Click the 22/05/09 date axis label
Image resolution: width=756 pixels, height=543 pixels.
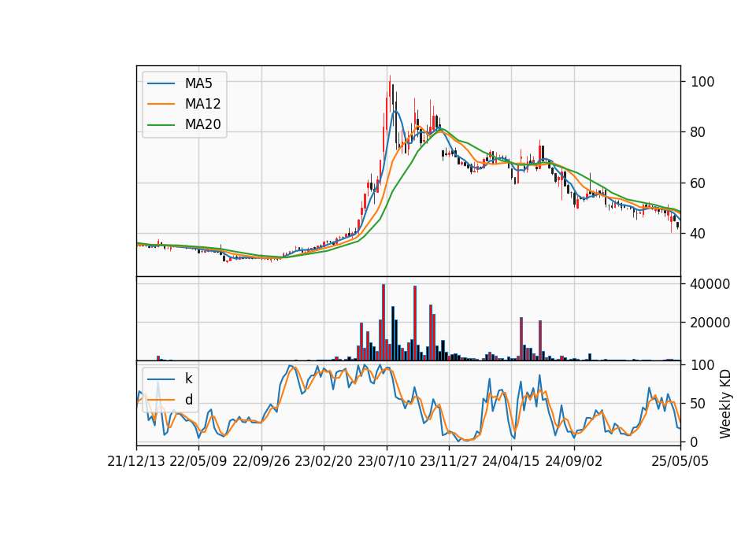(198, 461)
